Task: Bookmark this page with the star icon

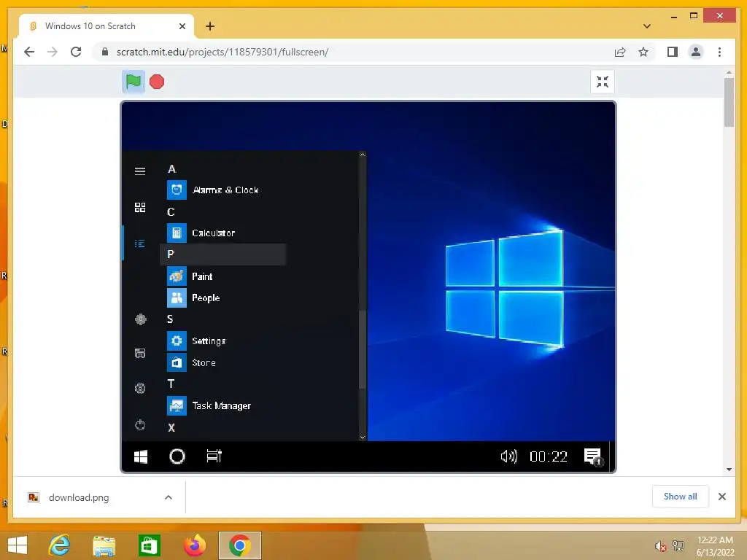Action: click(x=643, y=52)
